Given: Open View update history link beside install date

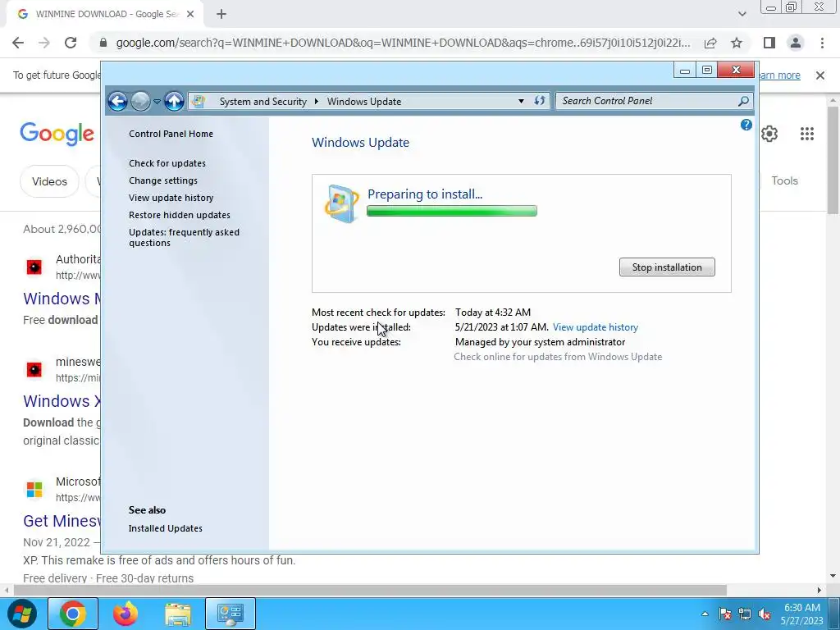Looking at the screenshot, I should [x=596, y=326].
